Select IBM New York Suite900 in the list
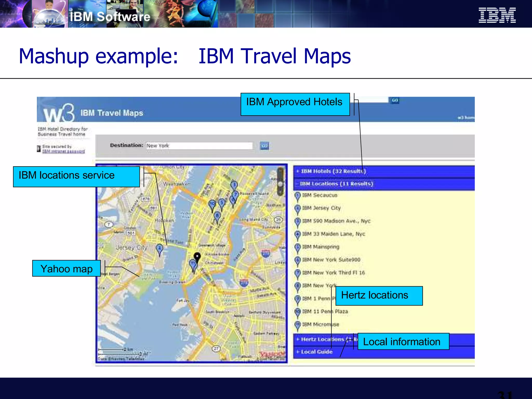 pos(331,260)
